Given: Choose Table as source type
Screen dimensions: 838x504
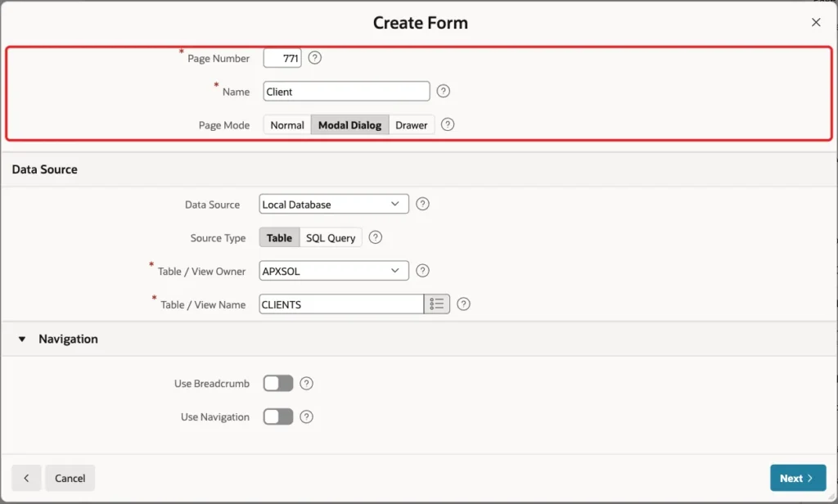Looking at the screenshot, I should tap(280, 238).
